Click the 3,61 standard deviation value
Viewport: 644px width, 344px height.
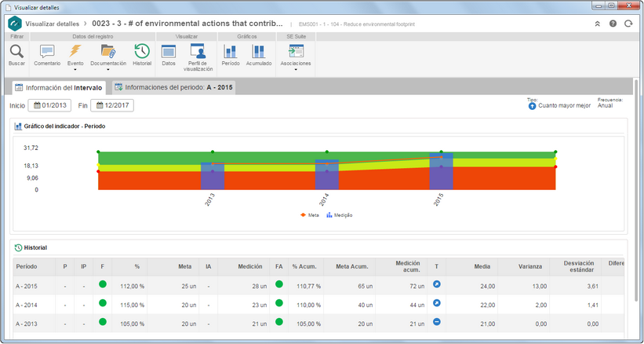click(x=593, y=286)
